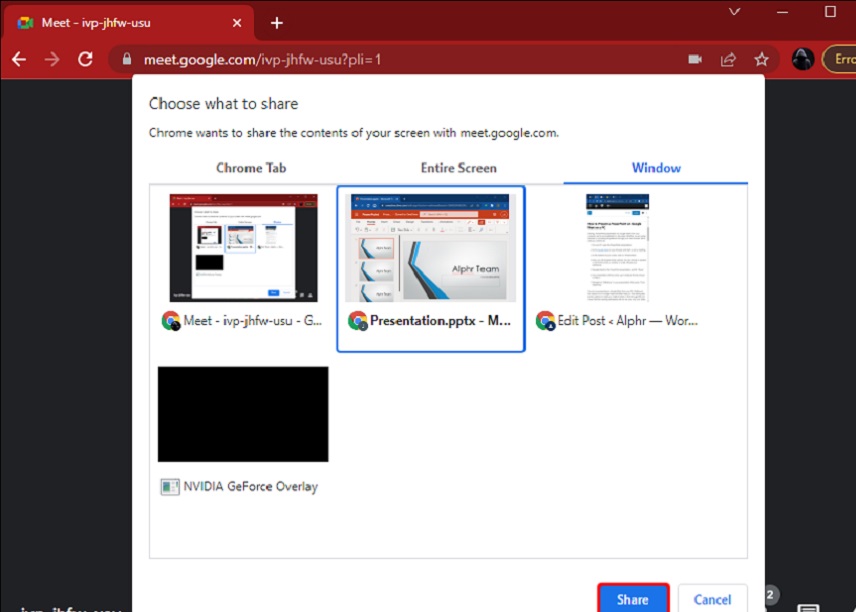Viewport: 856px width, 612px height.
Task: Minimize the Chrome window
Action: coord(782,11)
